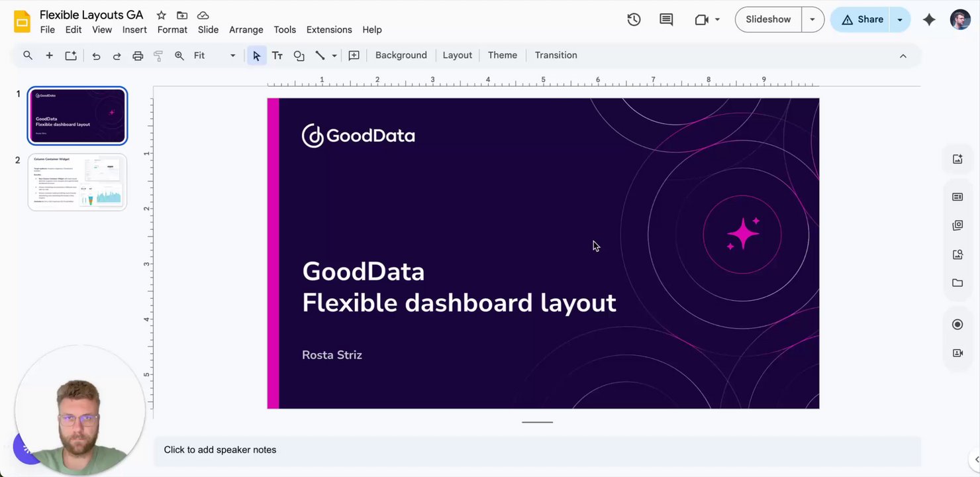Select the Flexible dashboard layout title text
The height and width of the screenshot is (477, 980).
(459, 303)
